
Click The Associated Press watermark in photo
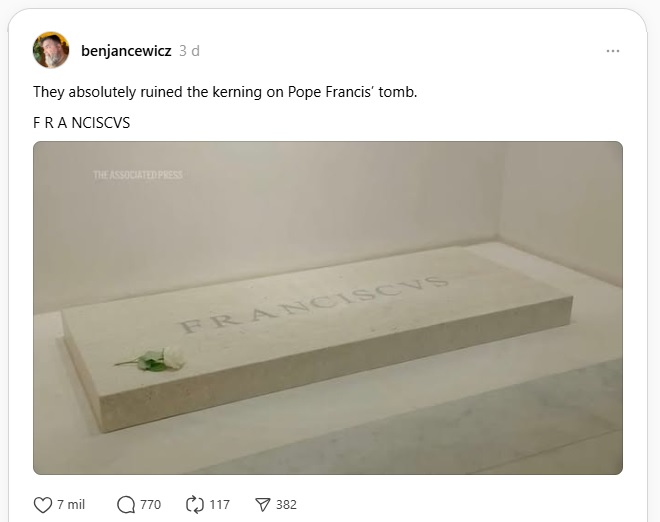pyautogui.click(x=138, y=175)
